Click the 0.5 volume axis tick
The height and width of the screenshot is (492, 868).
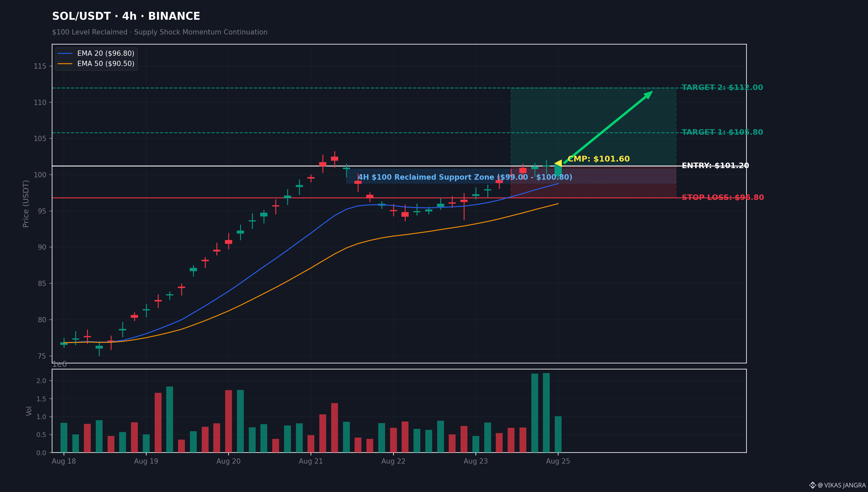point(41,435)
